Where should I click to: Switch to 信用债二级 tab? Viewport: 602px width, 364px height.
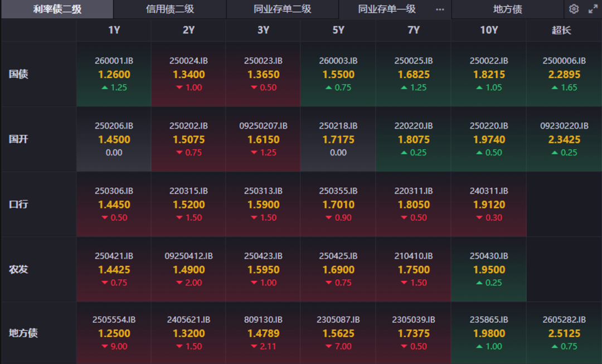(169, 9)
